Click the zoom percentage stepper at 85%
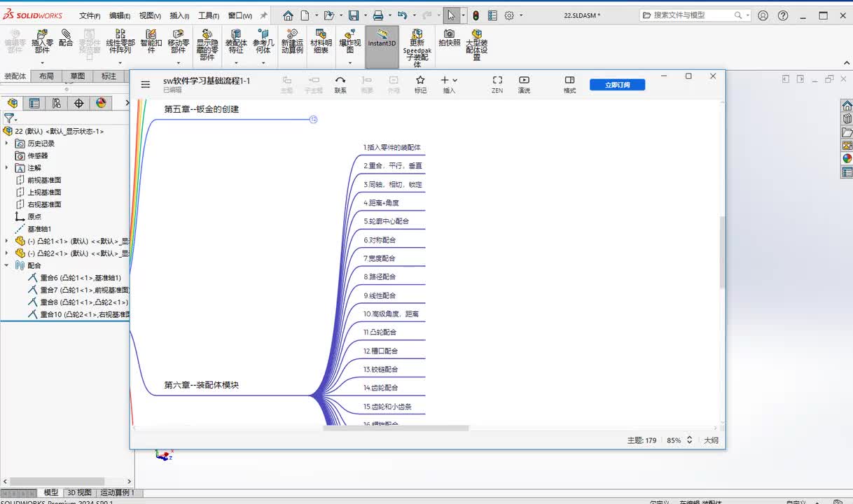 689,440
